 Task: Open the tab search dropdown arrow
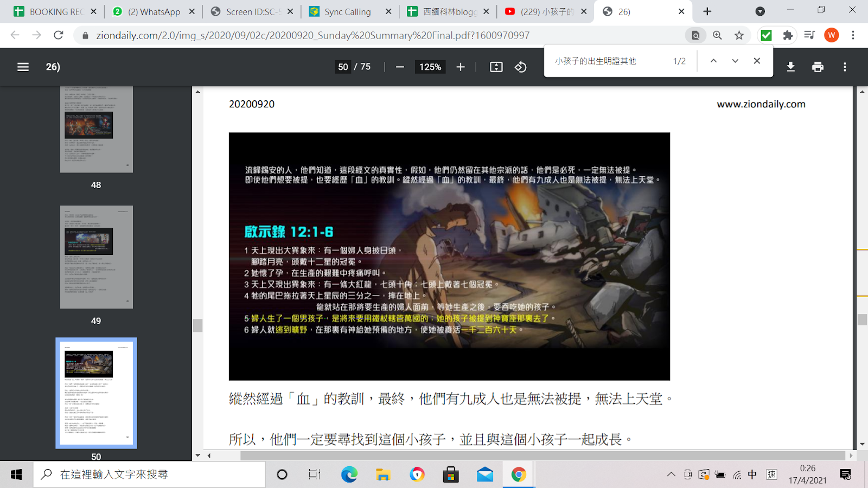tap(760, 11)
